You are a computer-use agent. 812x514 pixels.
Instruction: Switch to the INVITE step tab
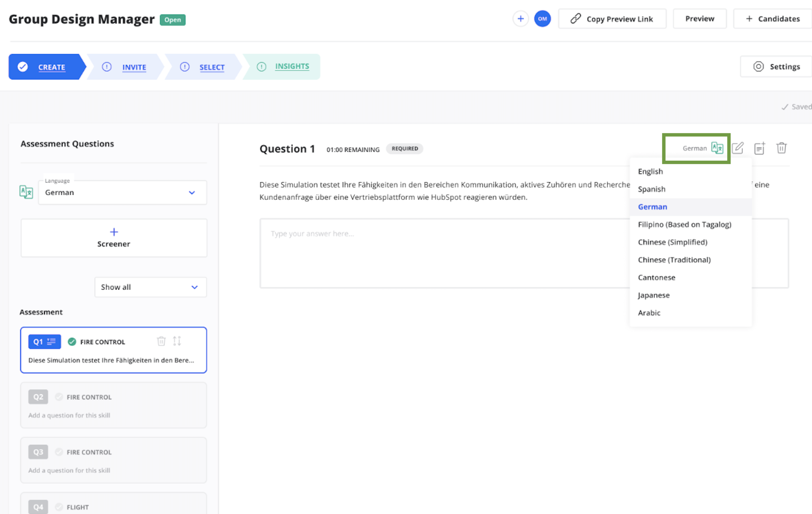(x=134, y=67)
